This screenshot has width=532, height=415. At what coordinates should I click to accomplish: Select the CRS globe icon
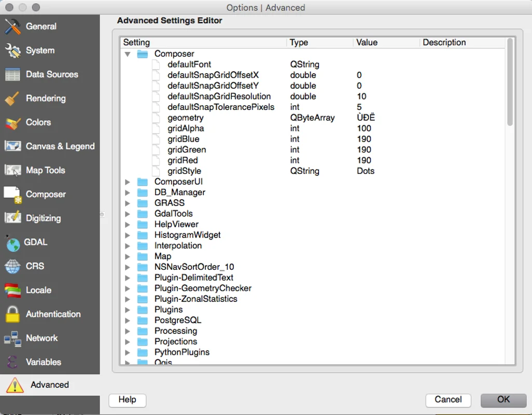[12, 266]
